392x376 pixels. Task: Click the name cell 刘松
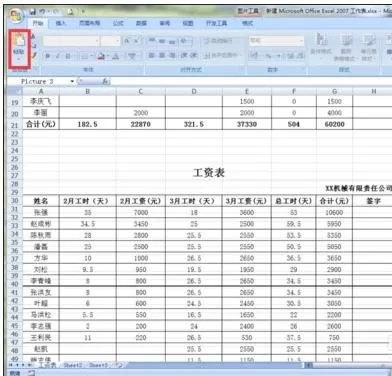(41, 269)
